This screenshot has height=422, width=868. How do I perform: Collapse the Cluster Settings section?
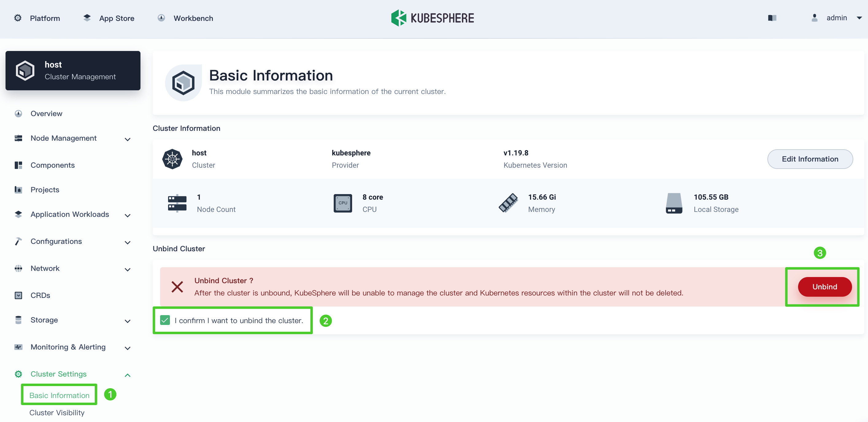tap(127, 374)
